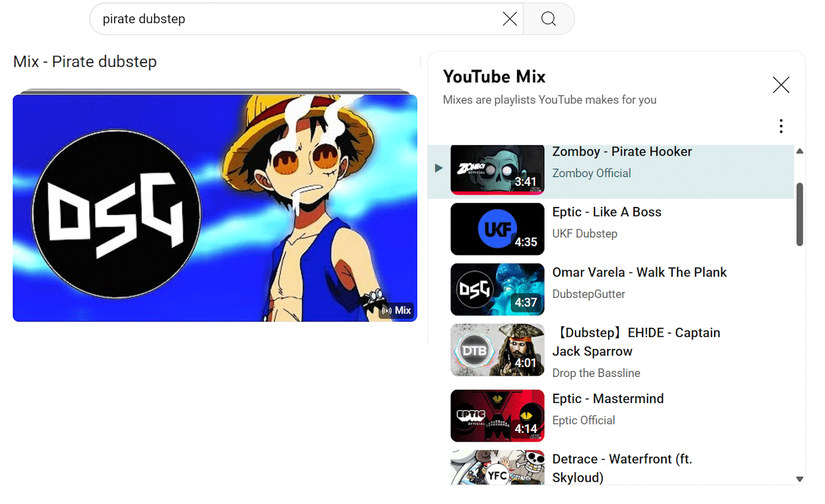Close the YouTube Mix panel
The height and width of the screenshot is (504, 825).
pyautogui.click(x=781, y=85)
